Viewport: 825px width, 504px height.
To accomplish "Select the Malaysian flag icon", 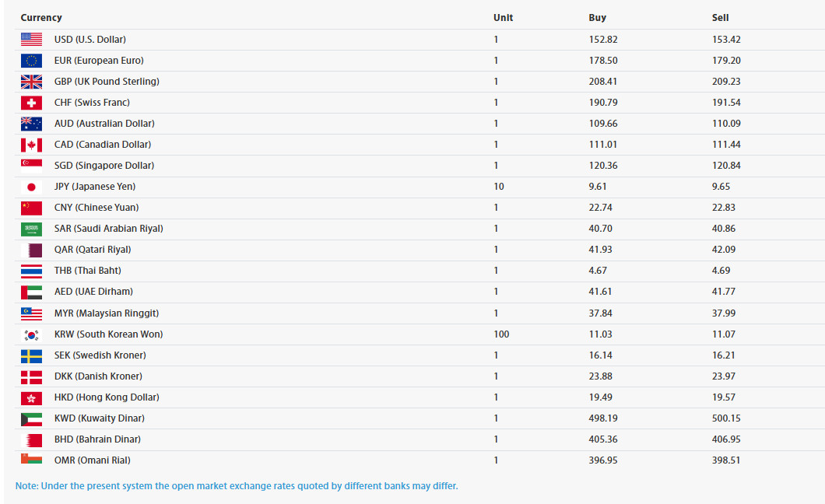I will (x=32, y=313).
